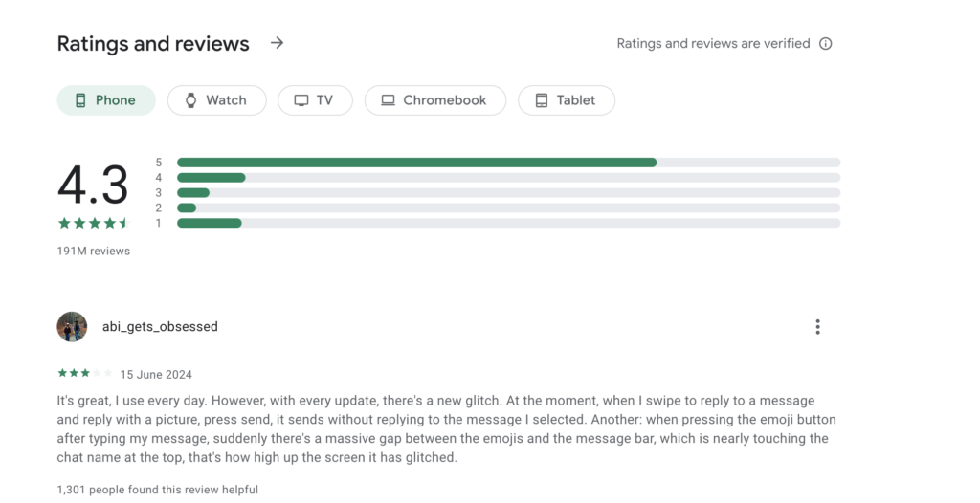Filter reviews by Chromebook
This screenshot has width=980, height=503.
[435, 100]
